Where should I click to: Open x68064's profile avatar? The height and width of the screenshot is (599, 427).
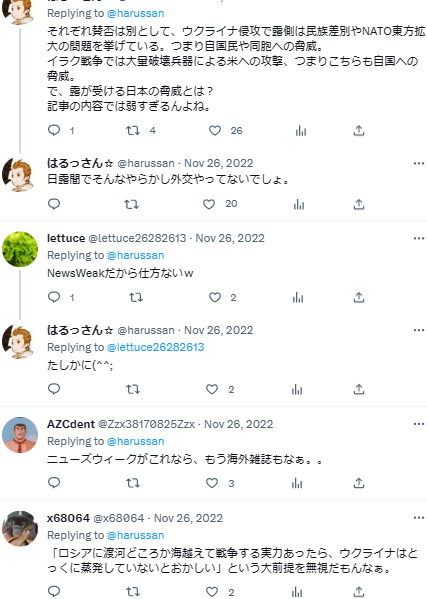coord(20,529)
